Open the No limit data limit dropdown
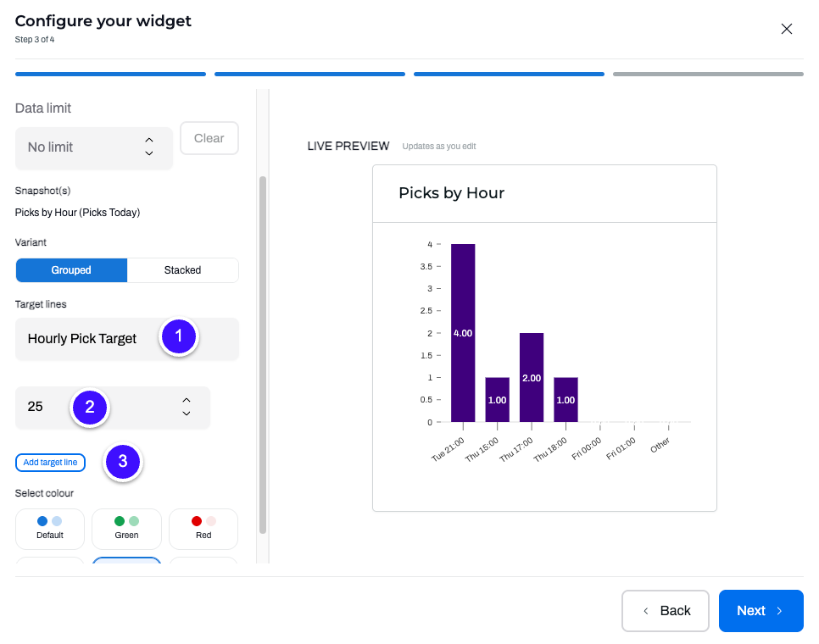This screenshot has width=819, height=644. (94, 148)
